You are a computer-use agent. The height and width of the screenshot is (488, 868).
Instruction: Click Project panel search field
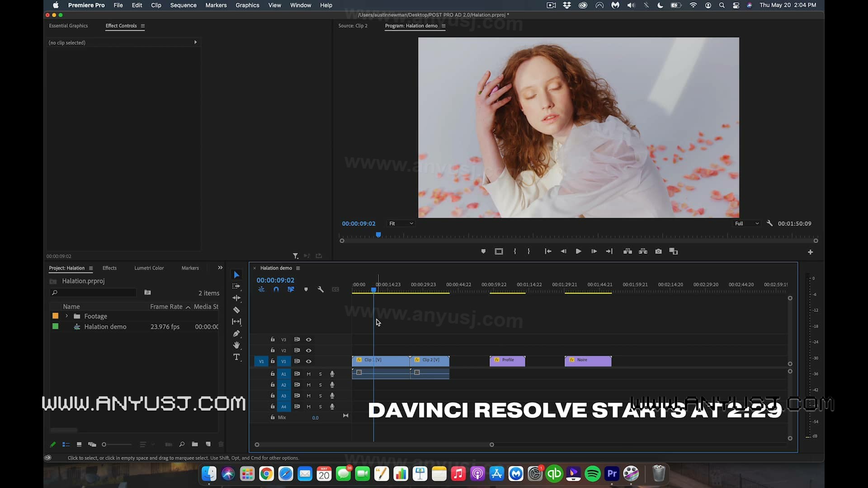[94, 293]
